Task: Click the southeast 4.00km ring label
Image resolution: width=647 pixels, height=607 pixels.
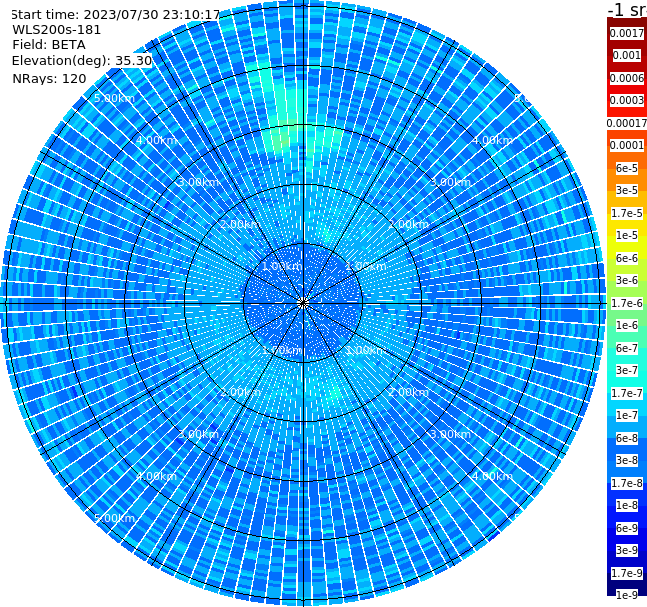Action: 492,476
